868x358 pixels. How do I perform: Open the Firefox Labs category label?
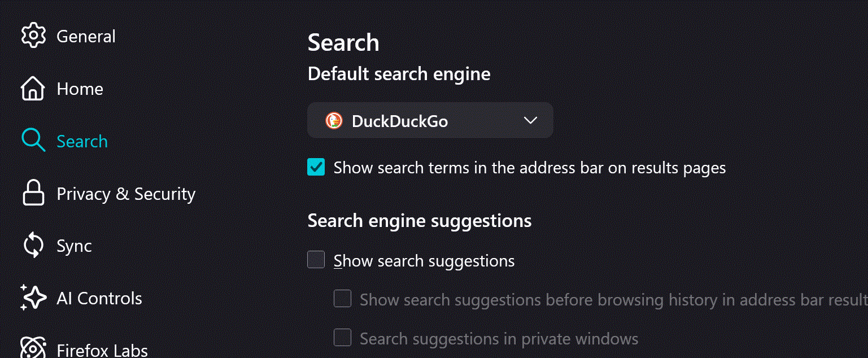pyautogui.click(x=102, y=350)
